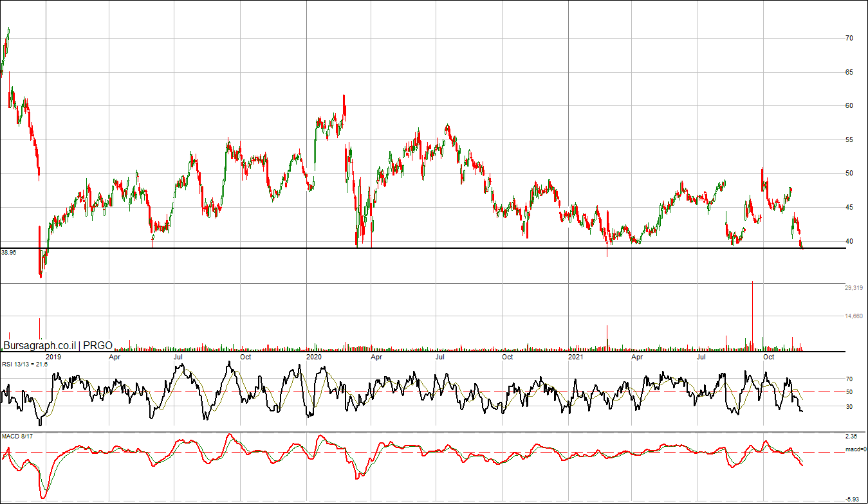Select the -5.93 MACD axis value
This screenshot has height=504, width=868.
pos(851,500)
